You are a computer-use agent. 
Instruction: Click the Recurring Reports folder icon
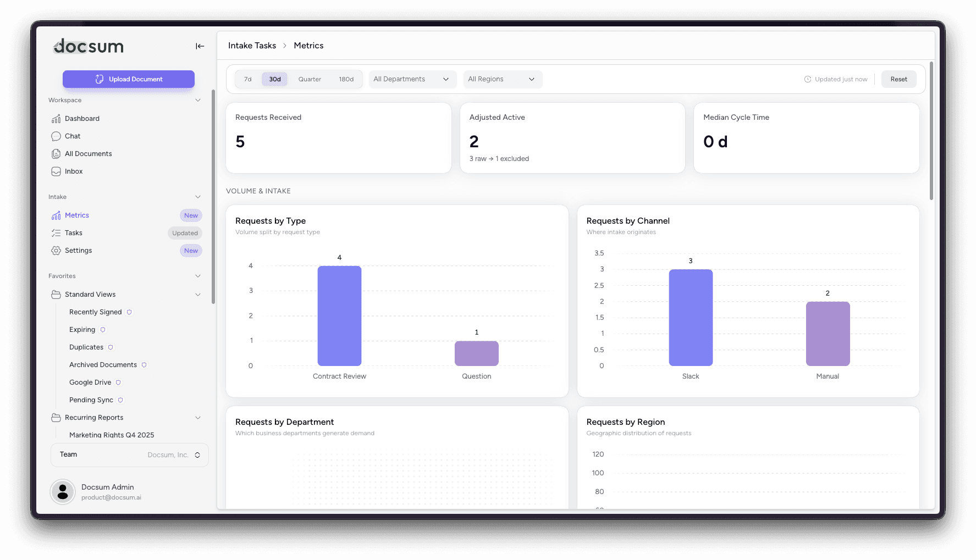pos(56,418)
